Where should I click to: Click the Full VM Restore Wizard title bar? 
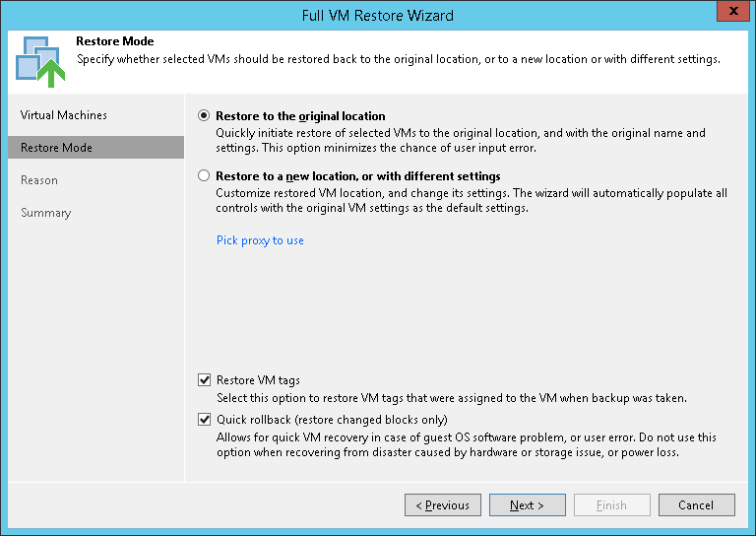coord(378,15)
